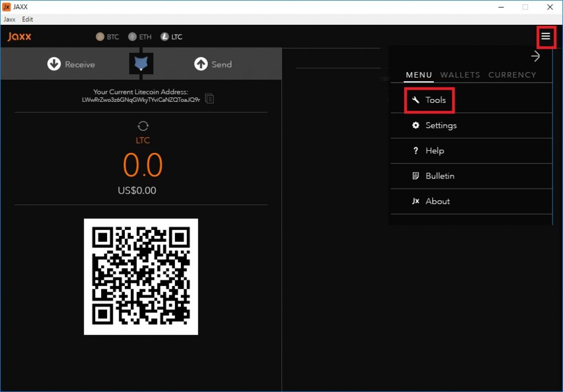Click "Your Current Litecoin Address:" label
The image size is (563, 392).
pyautogui.click(x=141, y=92)
